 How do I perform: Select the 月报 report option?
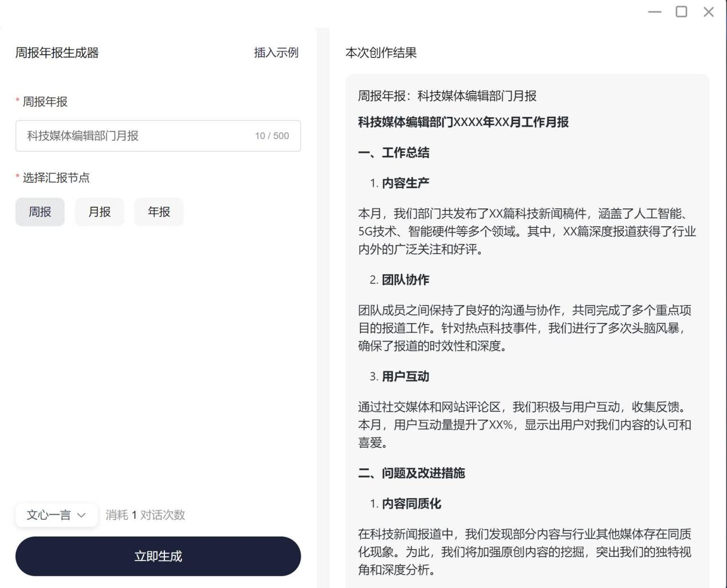point(100,212)
